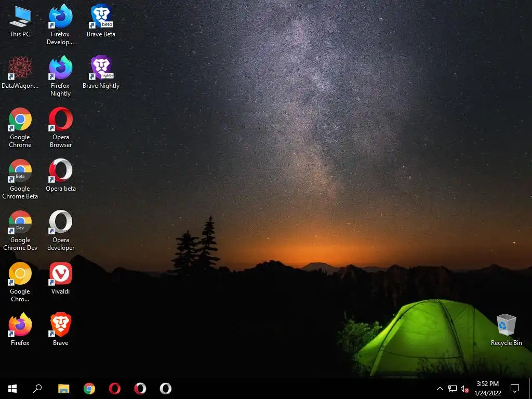
Task: Select the yellow Google Chrome Canary shortcut
Action: 20,282
